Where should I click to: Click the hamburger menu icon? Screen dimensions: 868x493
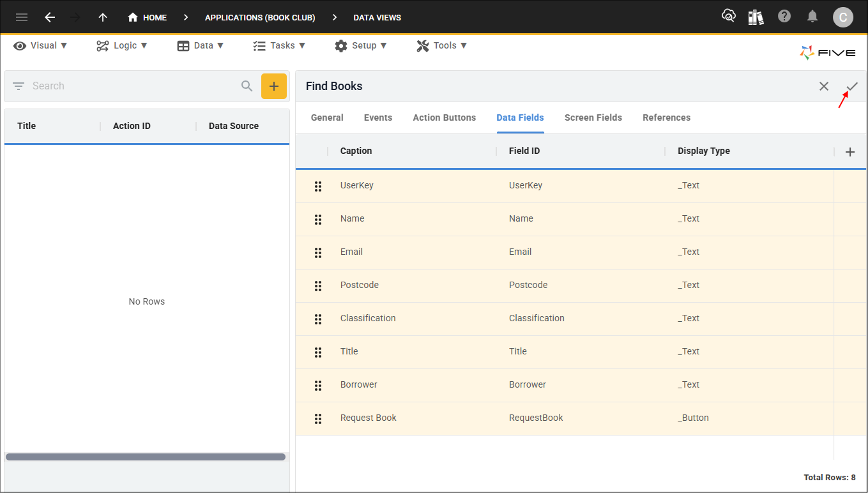[22, 17]
